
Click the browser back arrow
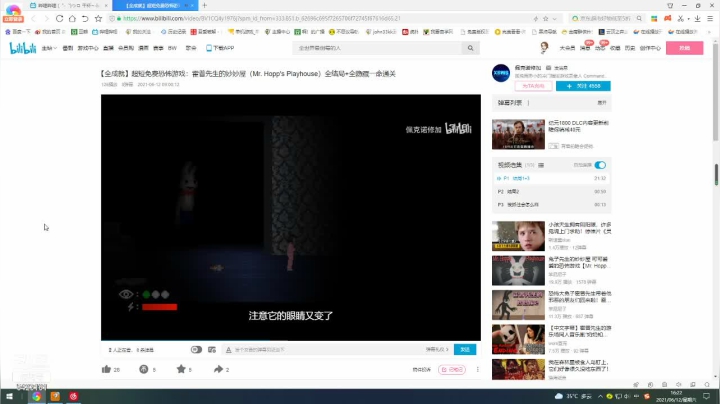[x=33, y=19]
